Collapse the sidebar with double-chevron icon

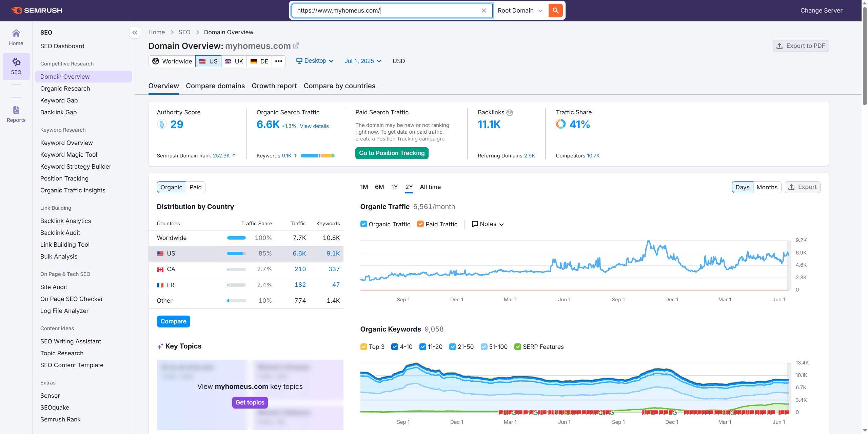(135, 33)
